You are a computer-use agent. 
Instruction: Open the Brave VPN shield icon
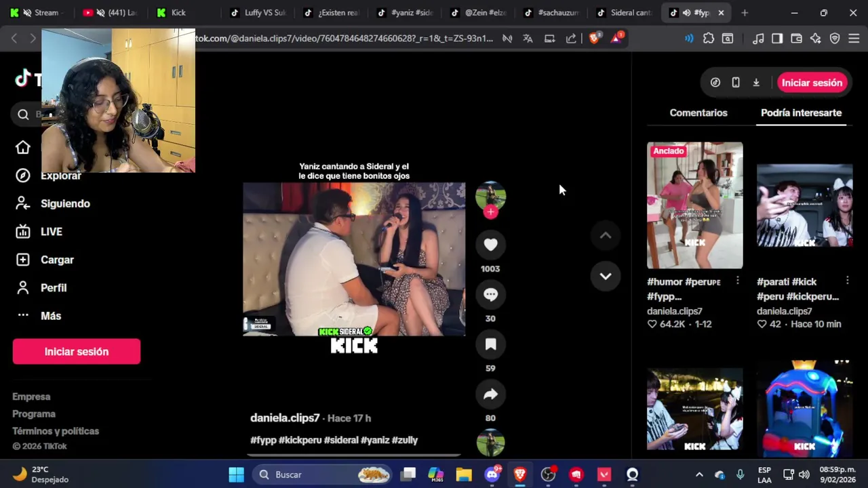835,39
